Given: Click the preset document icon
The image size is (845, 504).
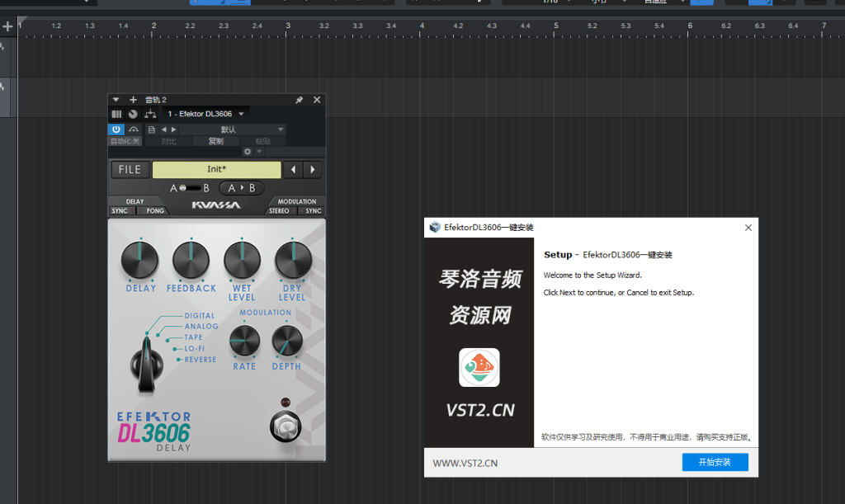Looking at the screenshot, I should [x=151, y=130].
